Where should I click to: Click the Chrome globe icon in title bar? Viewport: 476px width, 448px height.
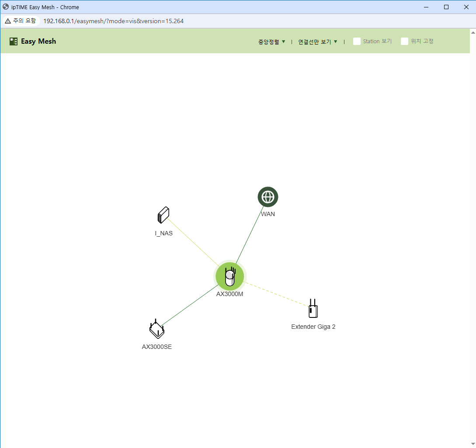point(6,7)
